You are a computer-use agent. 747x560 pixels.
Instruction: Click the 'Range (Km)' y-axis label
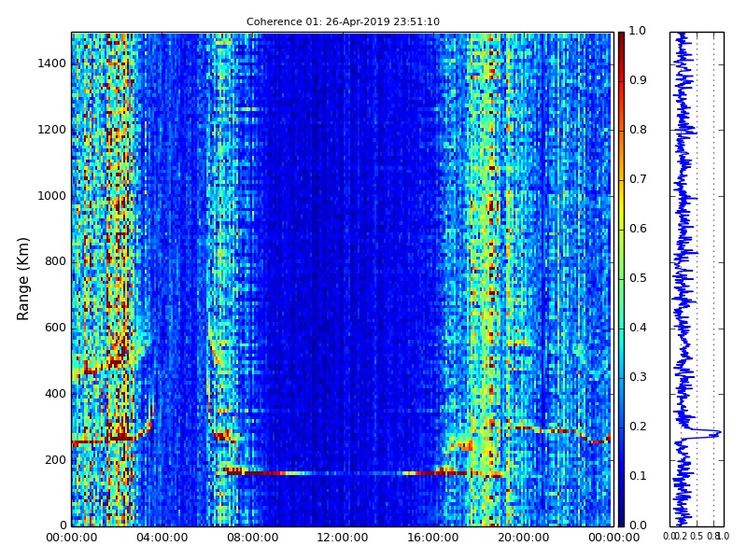click(22, 279)
